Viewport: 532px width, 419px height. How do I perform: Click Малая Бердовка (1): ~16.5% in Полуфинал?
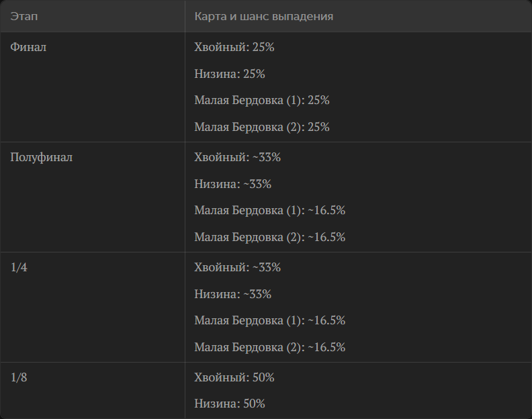(x=270, y=210)
